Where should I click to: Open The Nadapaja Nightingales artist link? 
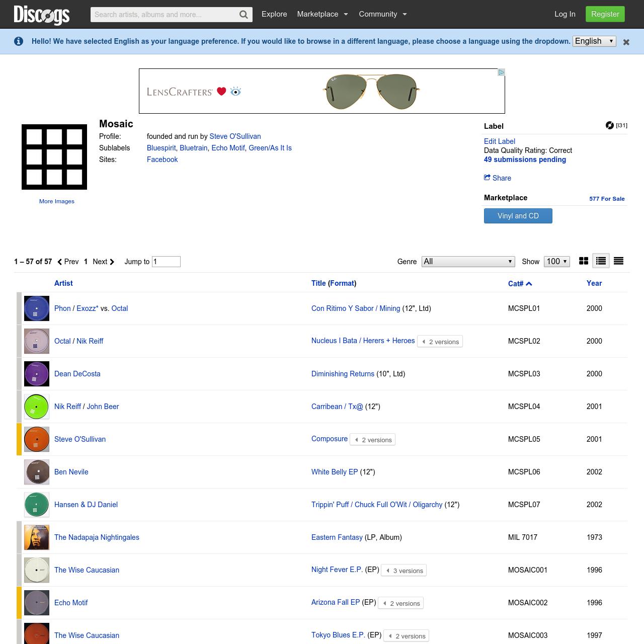click(97, 537)
